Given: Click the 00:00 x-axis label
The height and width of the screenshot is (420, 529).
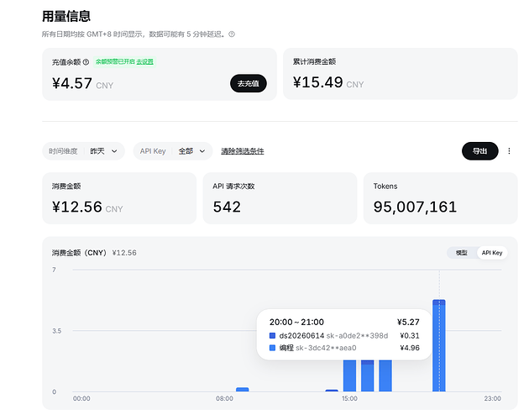Looking at the screenshot, I should pyautogui.click(x=81, y=398).
